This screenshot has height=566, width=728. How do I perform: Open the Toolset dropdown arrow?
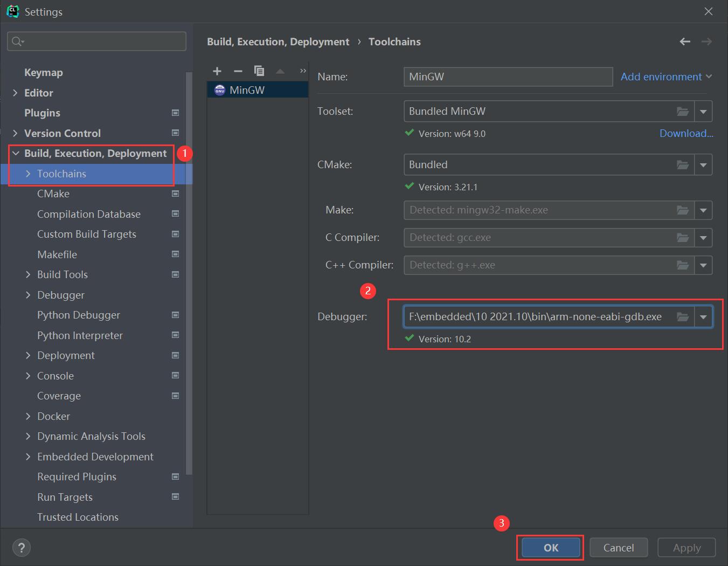[703, 112]
